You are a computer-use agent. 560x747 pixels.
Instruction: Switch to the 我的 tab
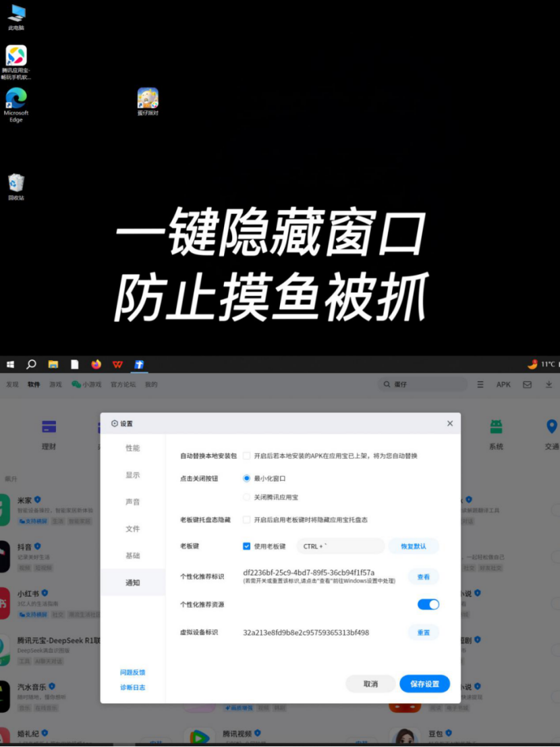(x=151, y=383)
